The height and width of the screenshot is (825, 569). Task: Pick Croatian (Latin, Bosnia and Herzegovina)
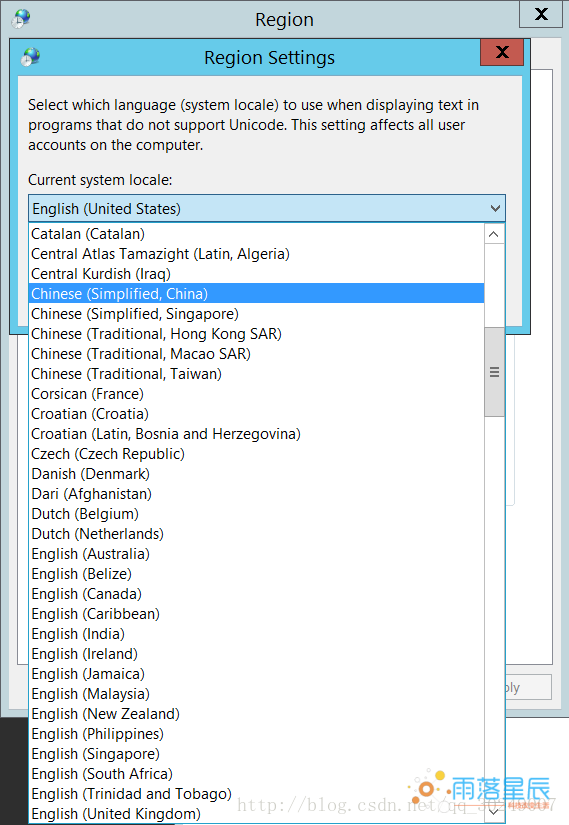coord(256,434)
